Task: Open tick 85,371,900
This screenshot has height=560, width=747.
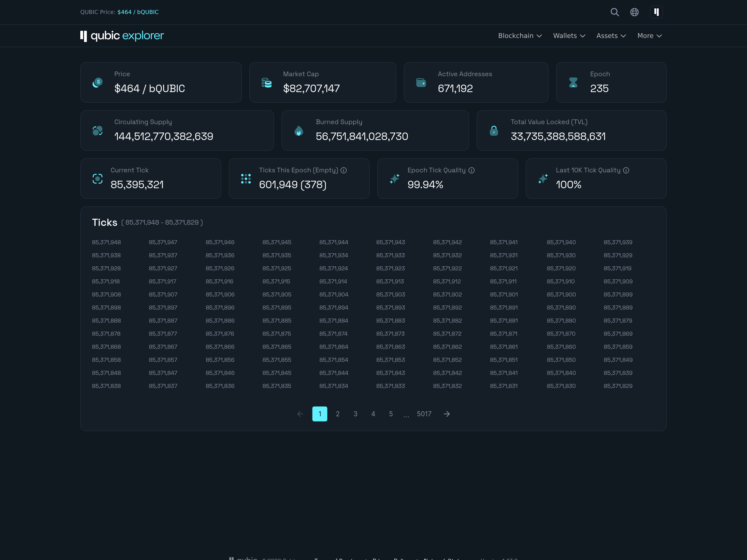Action: (561, 295)
